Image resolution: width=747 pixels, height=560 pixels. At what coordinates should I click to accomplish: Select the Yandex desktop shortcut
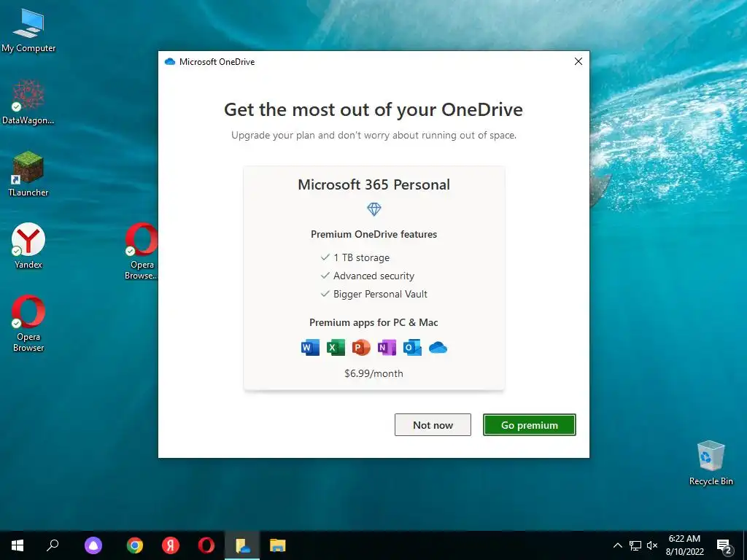click(28, 246)
